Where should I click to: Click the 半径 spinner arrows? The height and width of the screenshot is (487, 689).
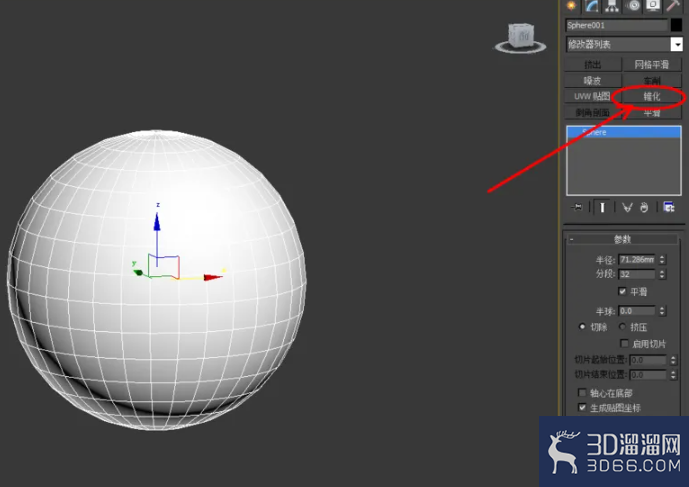[662, 260]
